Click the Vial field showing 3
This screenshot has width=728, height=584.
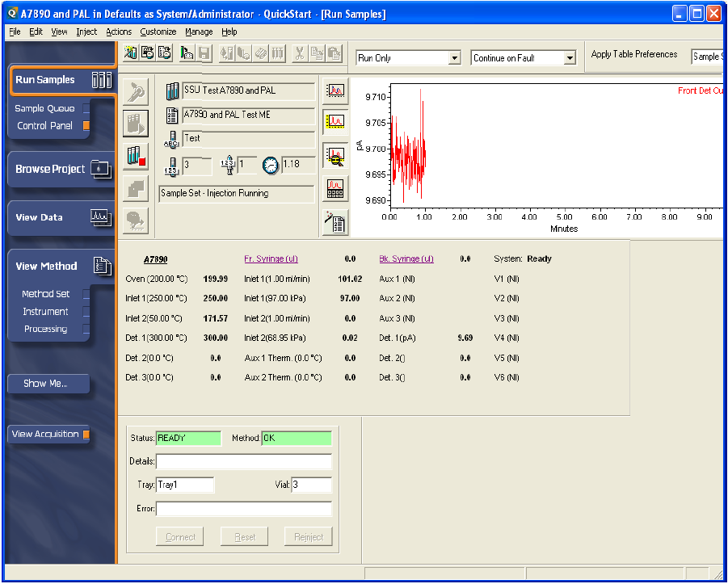pyautogui.click(x=312, y=485)
